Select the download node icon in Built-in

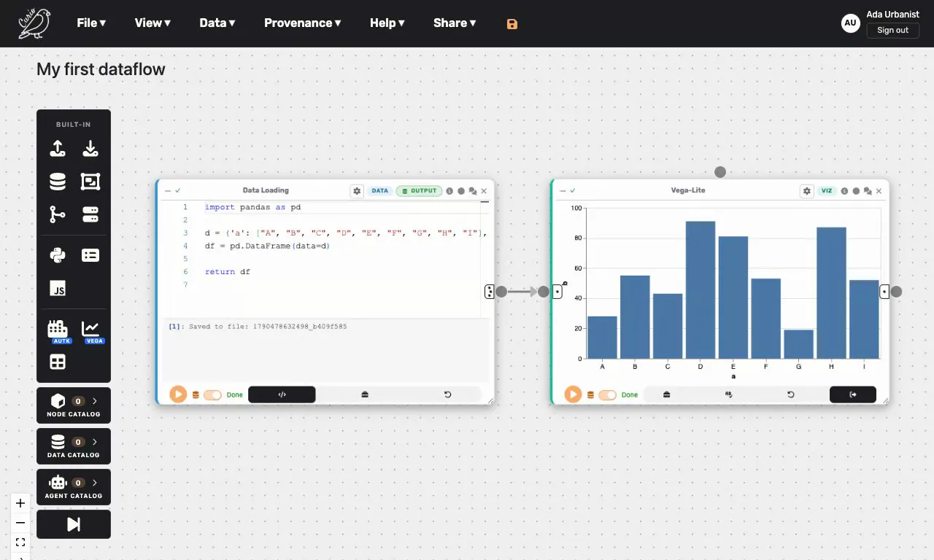(x=90, y=149)
